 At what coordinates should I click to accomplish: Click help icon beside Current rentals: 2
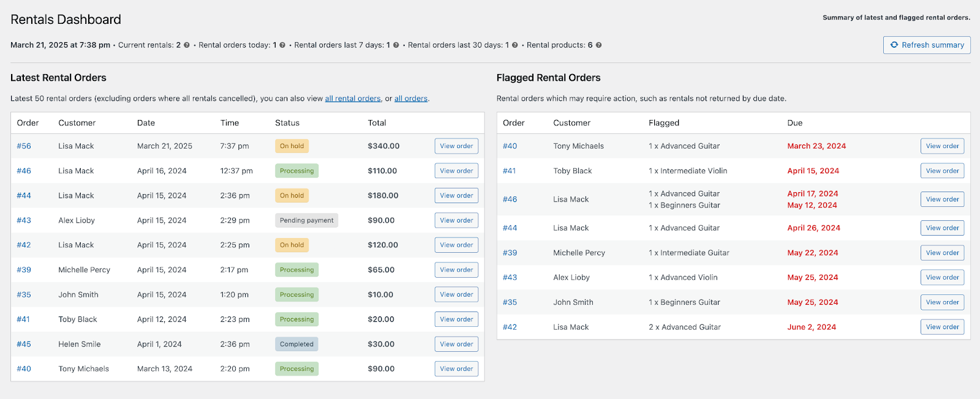[x=187, y=45]
